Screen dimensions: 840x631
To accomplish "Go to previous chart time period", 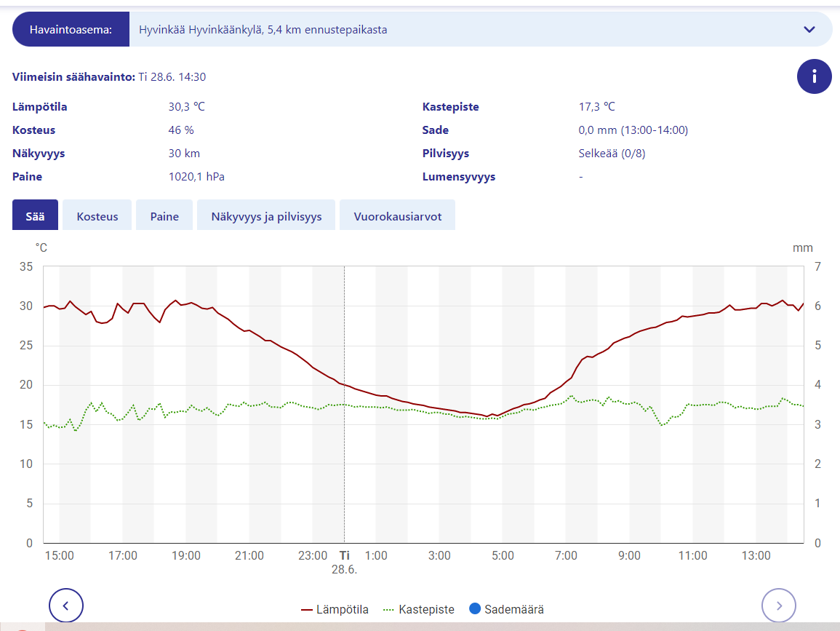I will [x=66, y=605].
